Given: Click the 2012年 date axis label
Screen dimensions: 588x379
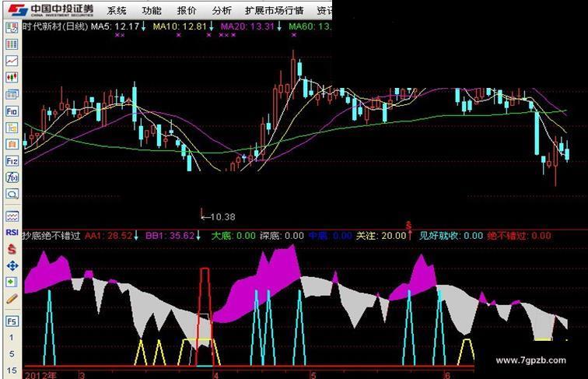Looking at the screenshot, I should click(x=40, y=375).
